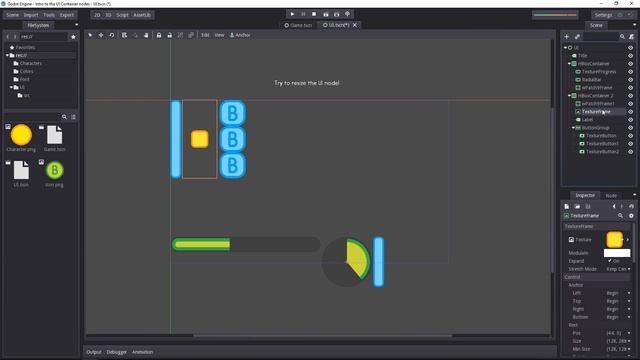Image resolution: width=640 pixels, height=360 pixels.
Task: Open the Debugger panel
Action: click(x=117, y=352)
